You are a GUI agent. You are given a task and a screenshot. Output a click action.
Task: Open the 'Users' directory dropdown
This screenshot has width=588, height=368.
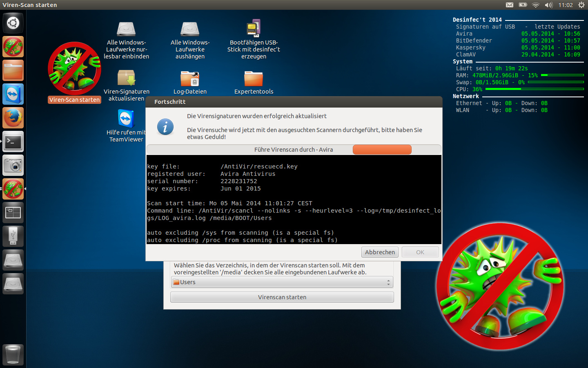pyautogui.click(x=282, y=282)
